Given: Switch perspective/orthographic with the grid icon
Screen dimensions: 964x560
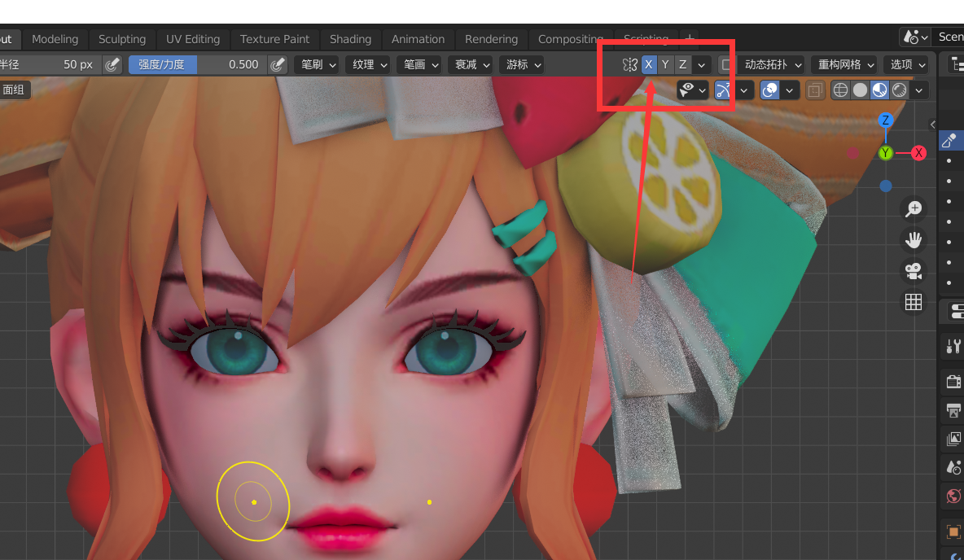Looking at the screenshot, I should click(x=914, y=302).
